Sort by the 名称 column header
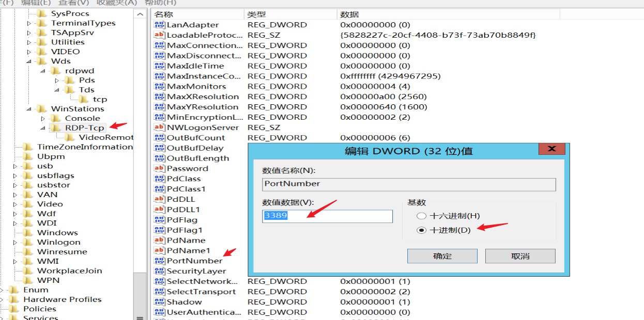Viewport: 644px width, 320px height. pos(197,14)
